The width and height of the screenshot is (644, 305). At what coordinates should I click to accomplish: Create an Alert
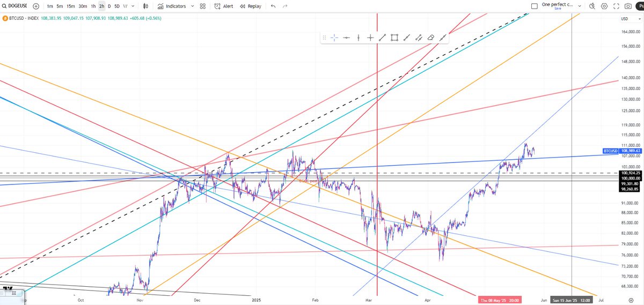click(x=224, y=6)
